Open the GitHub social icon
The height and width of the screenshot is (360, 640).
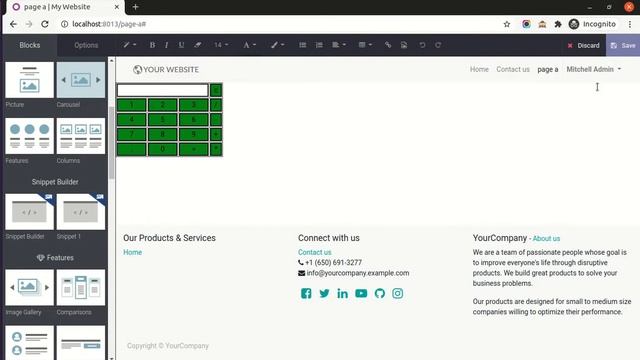[380, 293]
